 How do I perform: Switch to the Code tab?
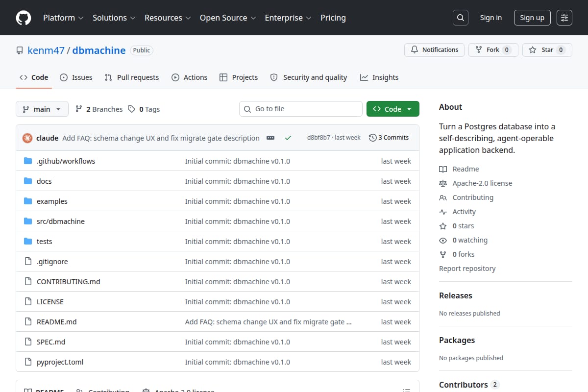(34, 77)
